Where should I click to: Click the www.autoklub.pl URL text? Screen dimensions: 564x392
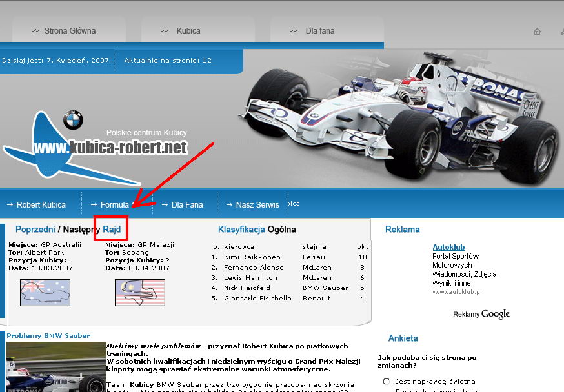457,292
